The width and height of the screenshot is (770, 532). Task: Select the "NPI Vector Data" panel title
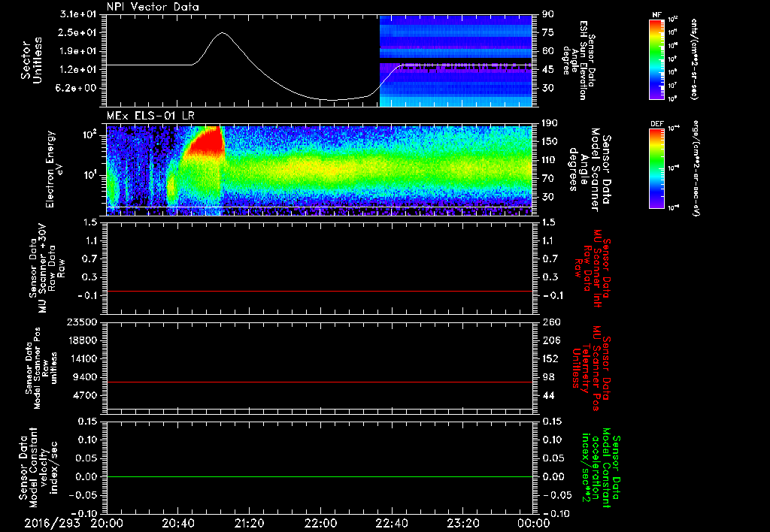pos(153,7)
